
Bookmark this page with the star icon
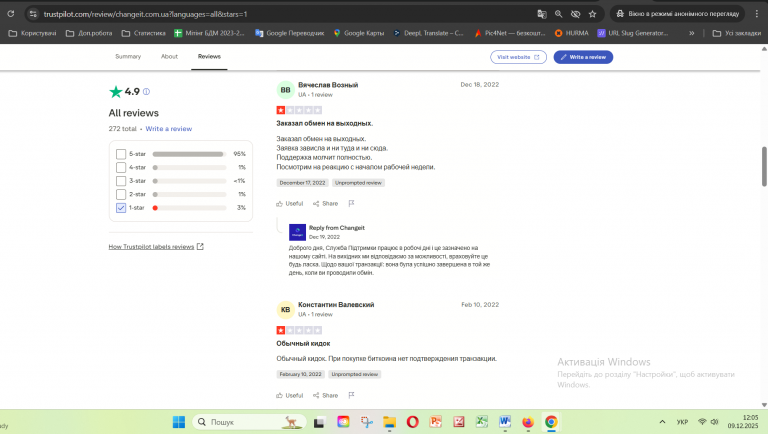point(593,14)
